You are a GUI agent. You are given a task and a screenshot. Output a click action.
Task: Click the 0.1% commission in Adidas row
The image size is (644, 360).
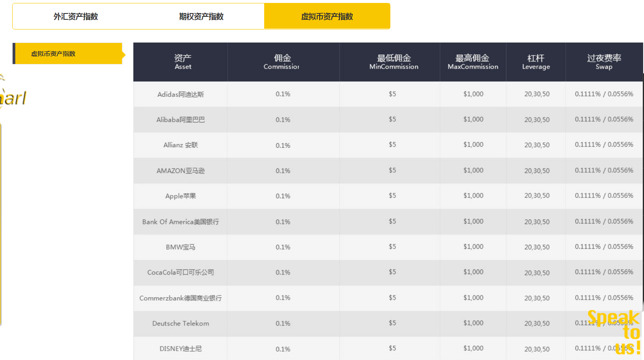[x=283, y=94]
